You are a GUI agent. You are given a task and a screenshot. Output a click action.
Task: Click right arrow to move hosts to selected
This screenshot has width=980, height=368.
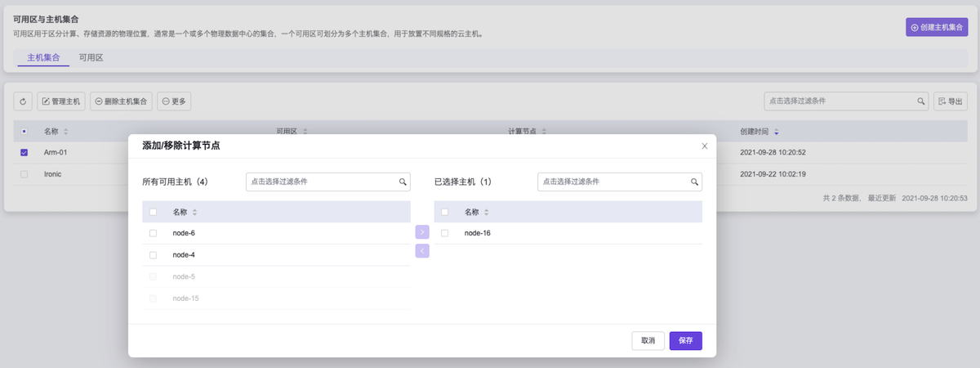422,232
